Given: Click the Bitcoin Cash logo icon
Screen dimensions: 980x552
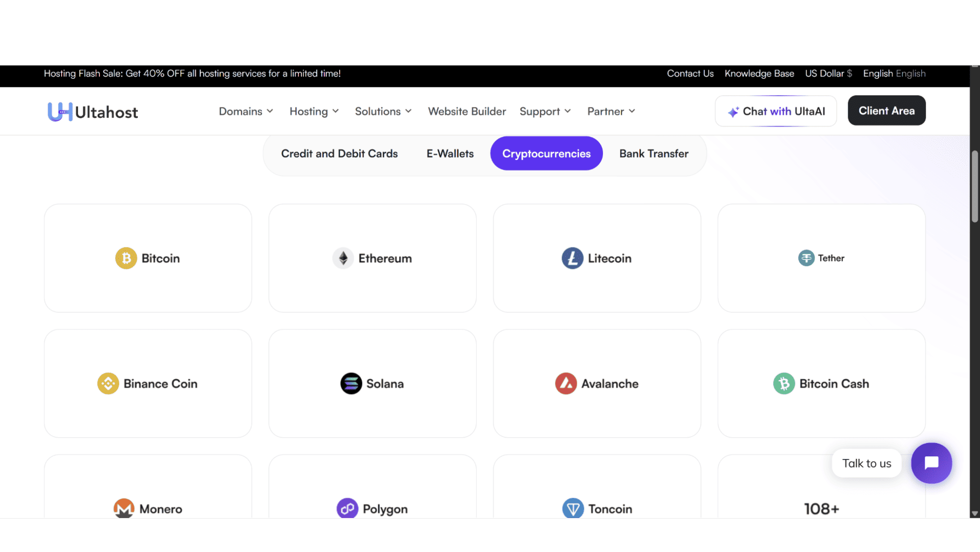Looking at the screenshot, I should pos(784,384).
